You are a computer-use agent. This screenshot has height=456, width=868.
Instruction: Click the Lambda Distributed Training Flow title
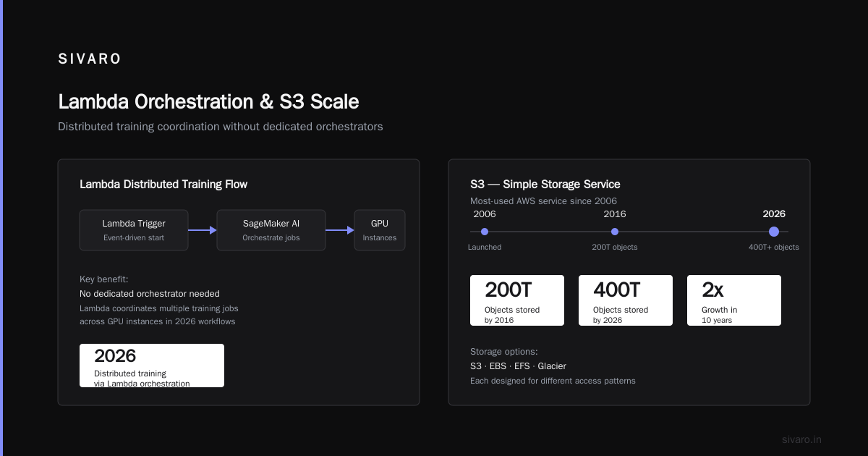pyautogui.click(x=163, y=185)
